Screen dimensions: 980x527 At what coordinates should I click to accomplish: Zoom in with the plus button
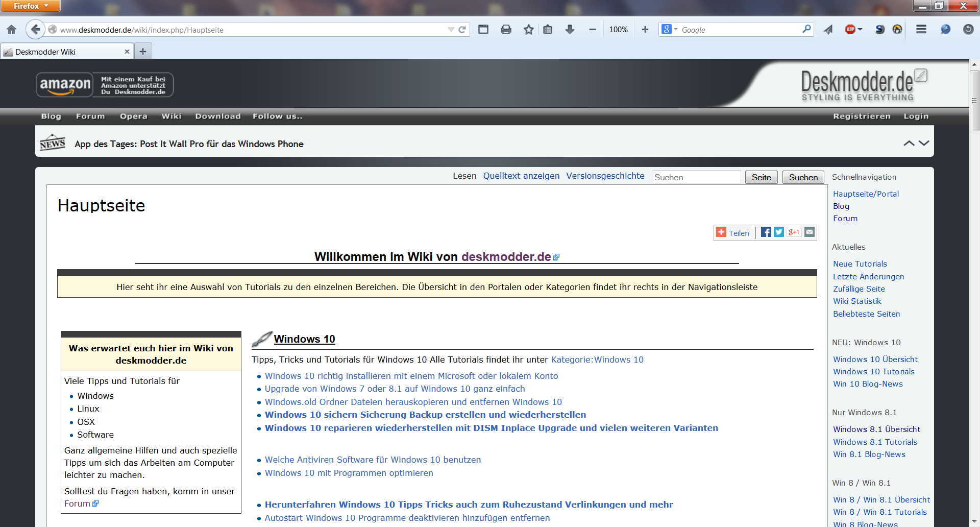[645, 30]
